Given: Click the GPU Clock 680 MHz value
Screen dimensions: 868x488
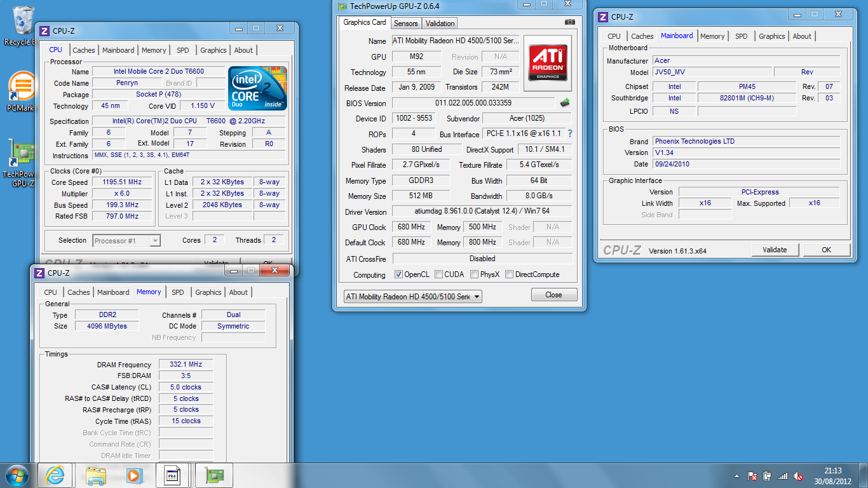Looking at the screenshot, I should 411,227.
